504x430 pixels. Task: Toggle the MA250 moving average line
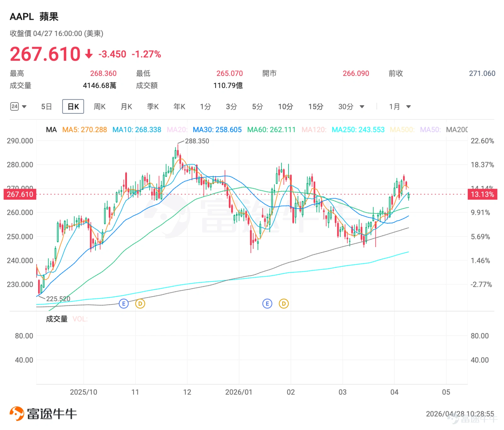pyautogui.click(x=358, y=130)
